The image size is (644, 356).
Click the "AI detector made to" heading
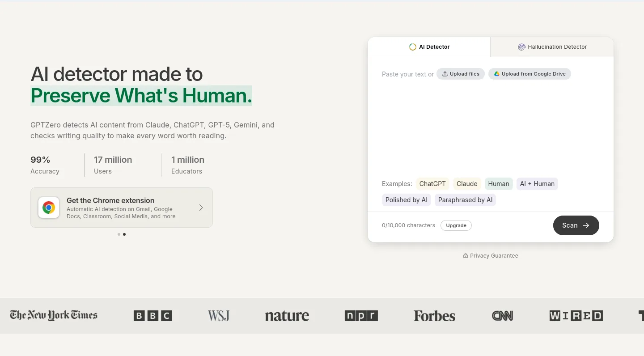pos(116,74)
